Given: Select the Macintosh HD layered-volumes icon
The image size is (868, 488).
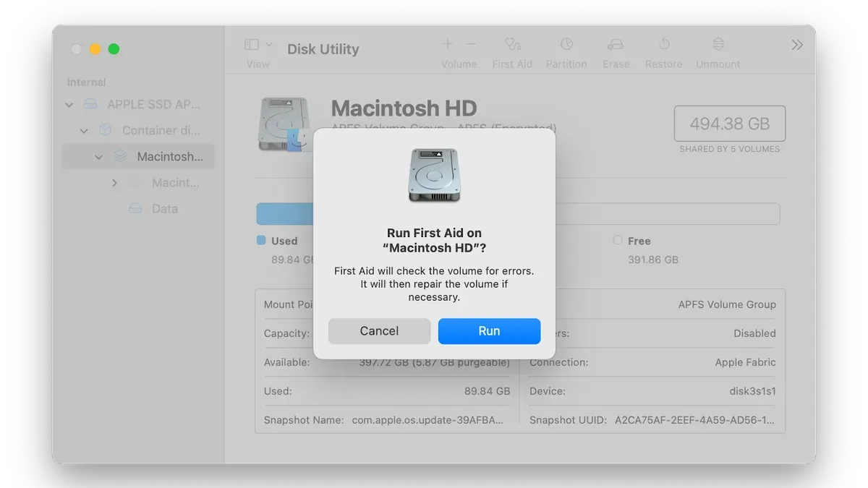Looking at the screenshot, I should coord(121,156).
